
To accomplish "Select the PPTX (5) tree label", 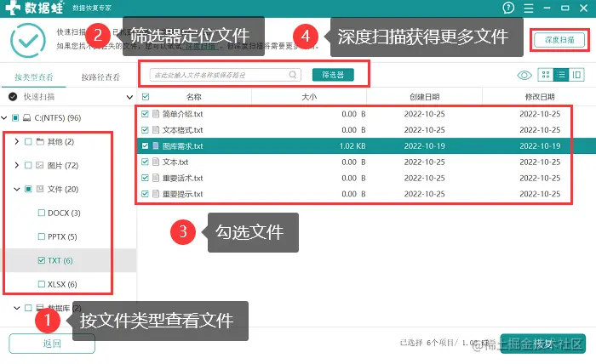I will pyautogui.click(x=62, y=236).
